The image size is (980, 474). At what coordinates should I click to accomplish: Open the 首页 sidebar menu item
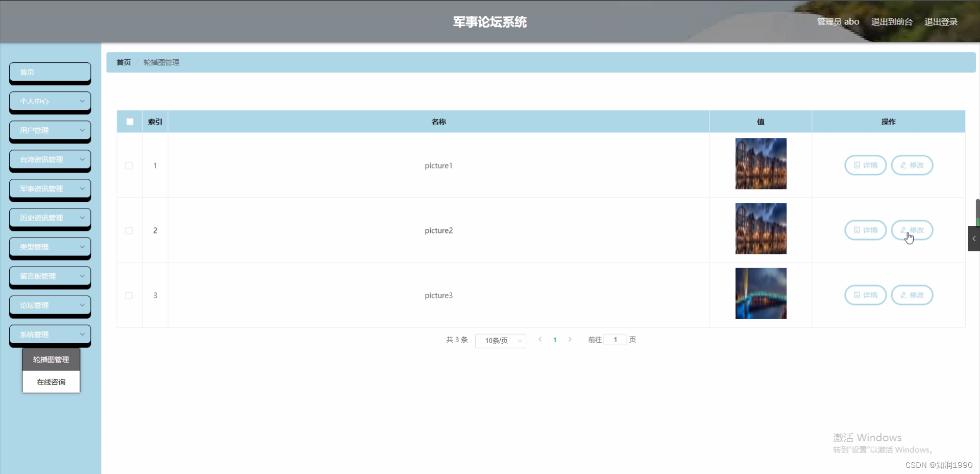[50, 72]
